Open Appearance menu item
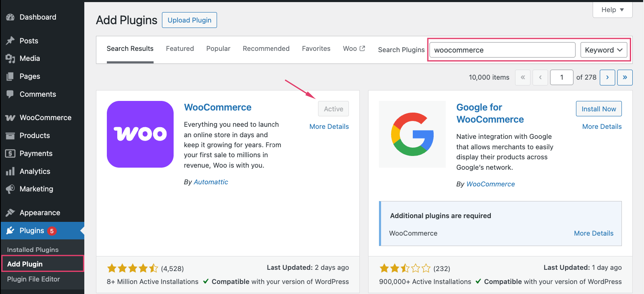Screen dimensions: 644x294 [x=42, y=213]
